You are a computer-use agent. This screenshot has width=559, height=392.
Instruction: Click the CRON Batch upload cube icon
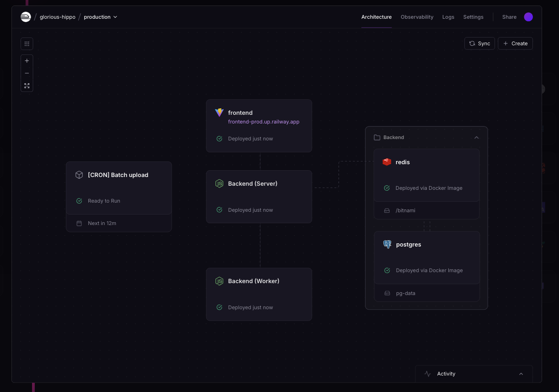coord(79,175)
